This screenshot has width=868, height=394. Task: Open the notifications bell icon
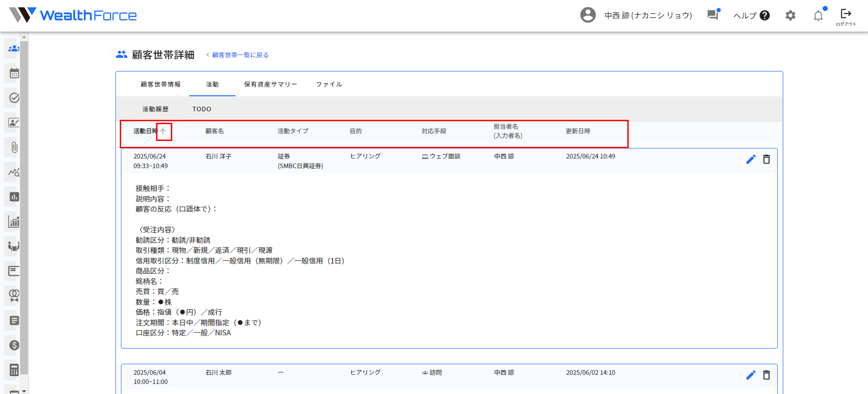pos(818,16)
